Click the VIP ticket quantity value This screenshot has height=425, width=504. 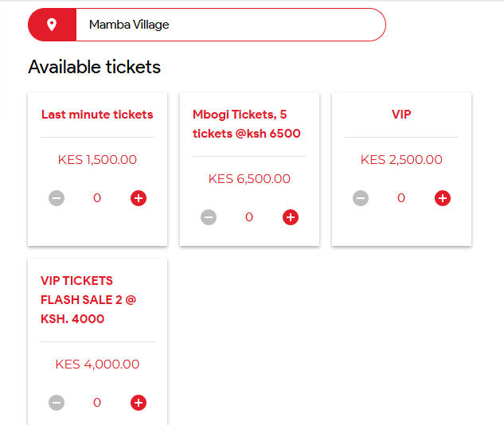point(401,198)
